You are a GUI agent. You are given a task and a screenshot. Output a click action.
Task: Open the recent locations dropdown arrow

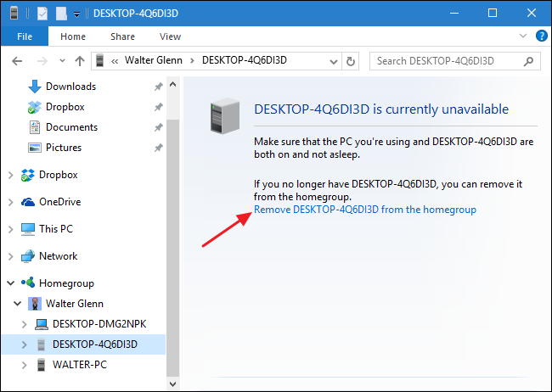60,61
